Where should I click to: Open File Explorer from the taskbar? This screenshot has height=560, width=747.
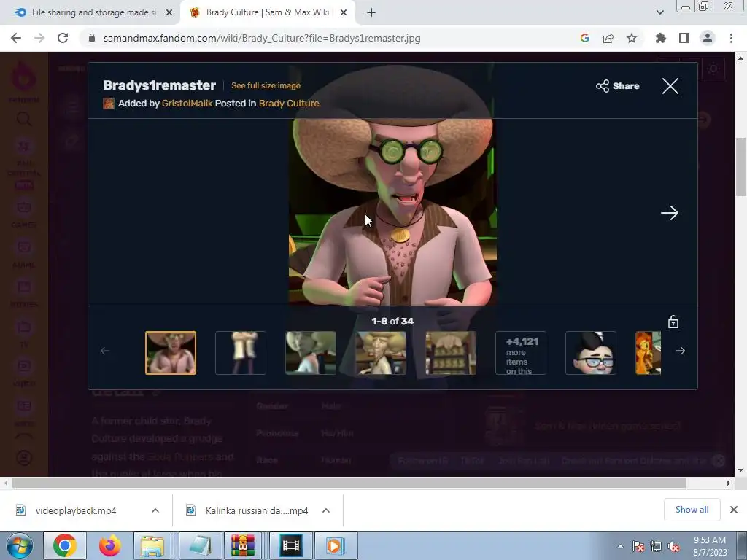point(152,545)
